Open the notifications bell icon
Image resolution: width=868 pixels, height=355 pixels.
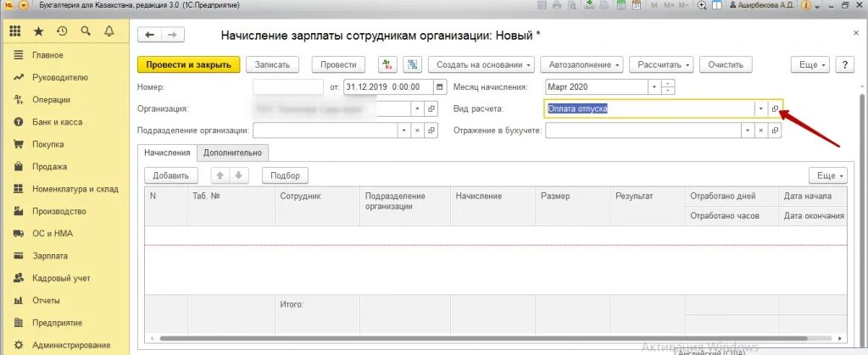pyautogui.click(x=109, y=31)
